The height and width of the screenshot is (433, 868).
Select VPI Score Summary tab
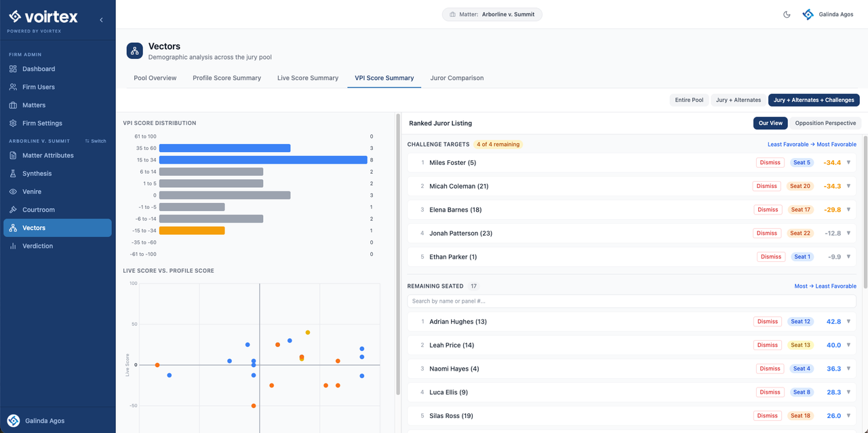(384, 78)
